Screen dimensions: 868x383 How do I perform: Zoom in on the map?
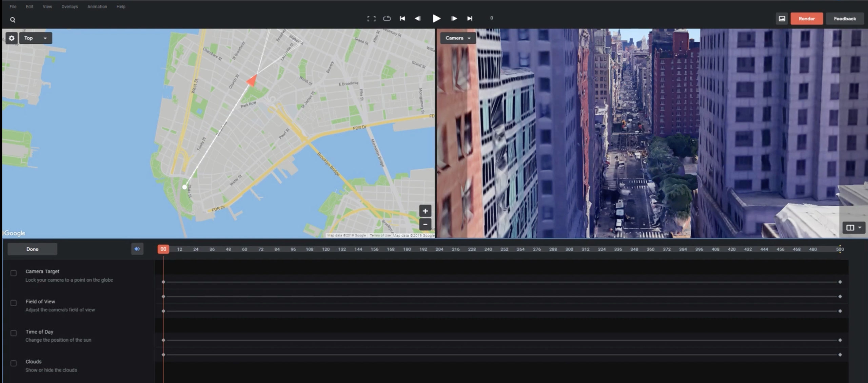point(425,211)
